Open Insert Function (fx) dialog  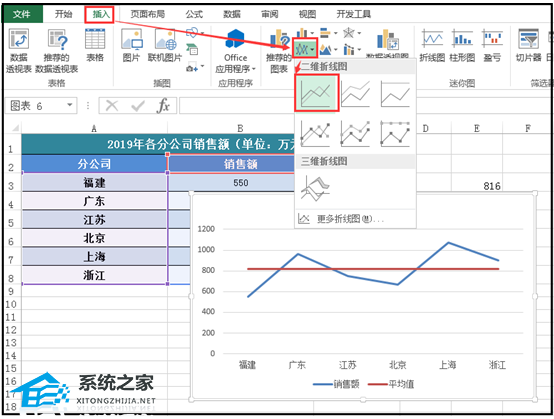click(x=163, y=105)
